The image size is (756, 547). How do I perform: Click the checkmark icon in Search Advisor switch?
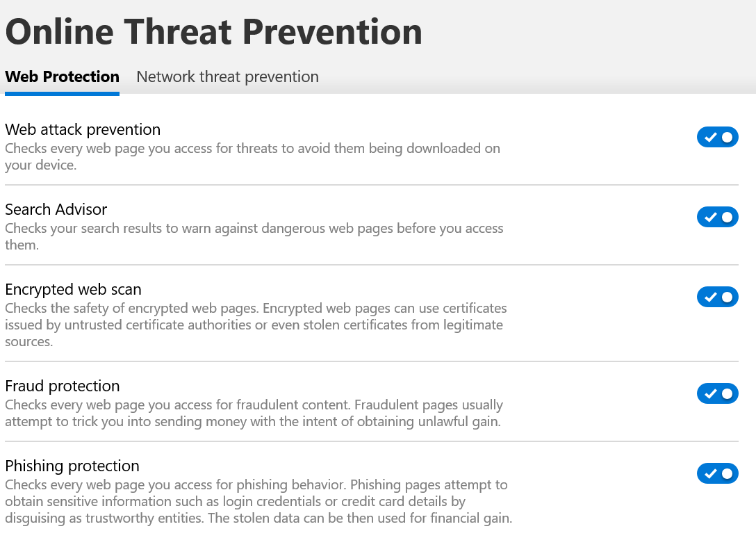tap(710, 218)
